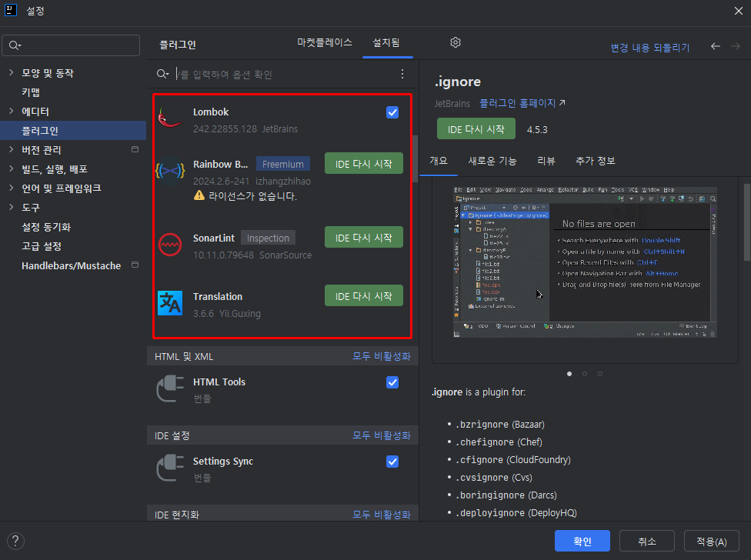The height and width of the screenshot is (560, 751).
Task: Click the SonarLint red wave icon
Action: (x=170, y=245)
